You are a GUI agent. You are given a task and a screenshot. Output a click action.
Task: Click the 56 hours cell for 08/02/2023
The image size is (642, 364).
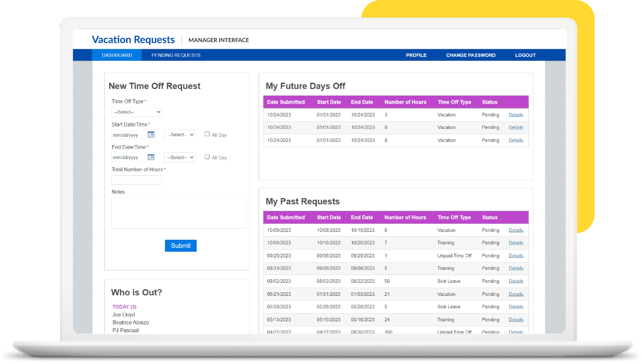387,281
